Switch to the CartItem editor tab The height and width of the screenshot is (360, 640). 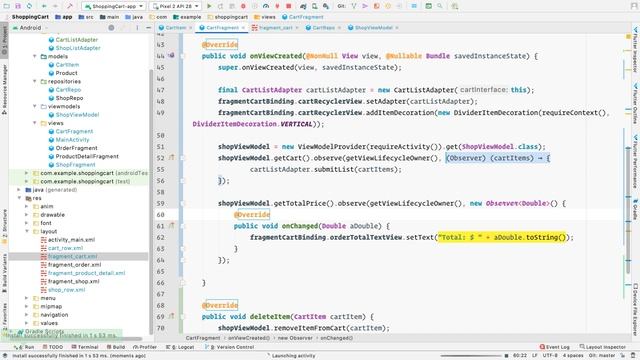[x=176, y=28]
